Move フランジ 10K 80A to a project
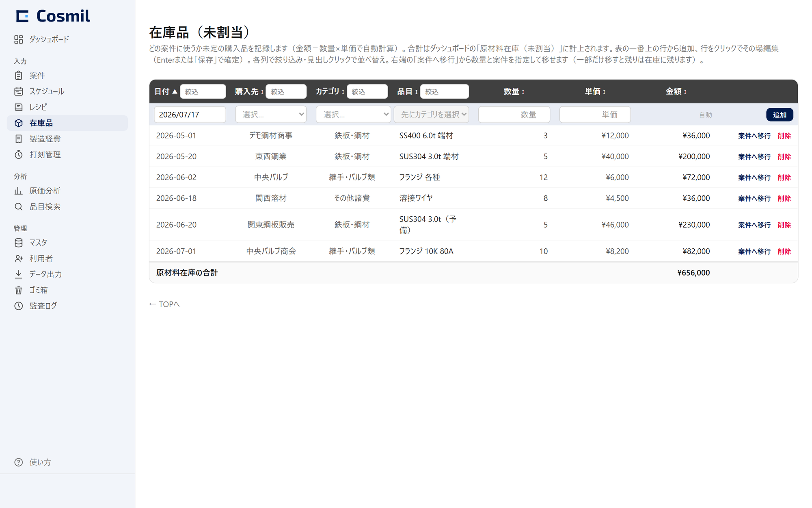812x508 pixels. [x=754, y=252]
